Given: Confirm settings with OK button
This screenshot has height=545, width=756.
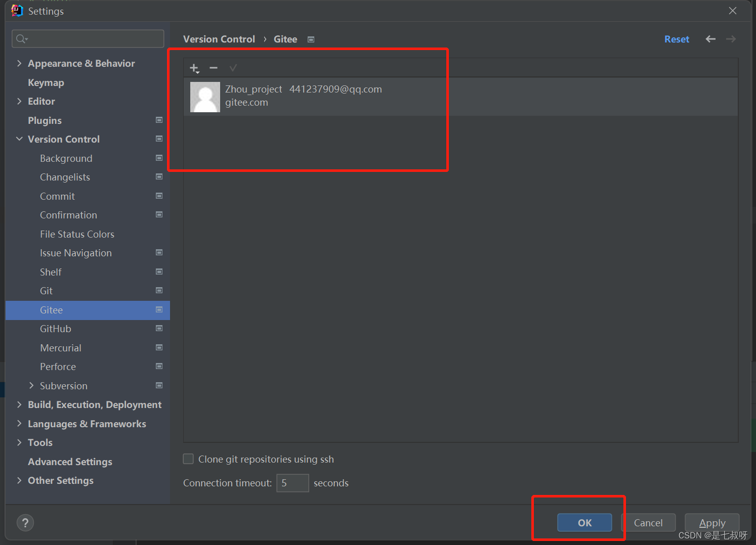Looking at the screenshot, I should point(584,523).
